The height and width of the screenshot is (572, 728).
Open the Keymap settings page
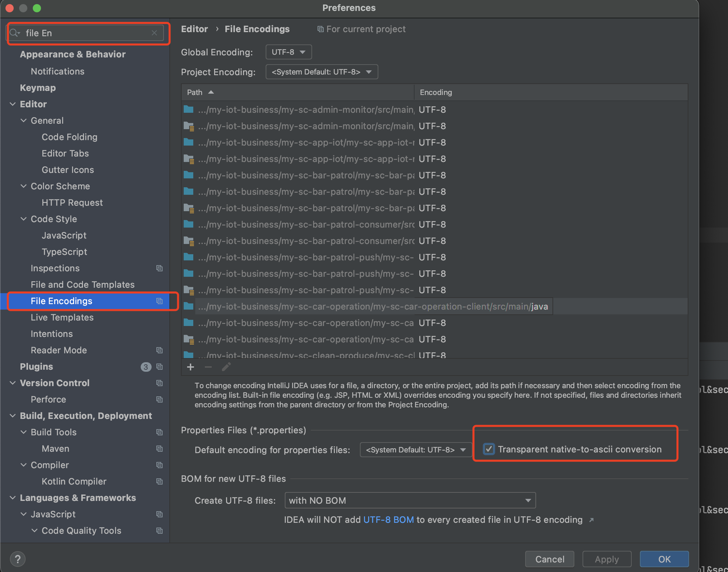[38, 88]
